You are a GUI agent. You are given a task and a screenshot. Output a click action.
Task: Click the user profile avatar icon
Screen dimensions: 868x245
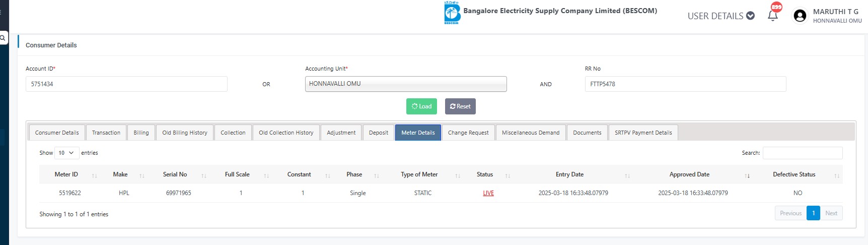pos(800,16)
